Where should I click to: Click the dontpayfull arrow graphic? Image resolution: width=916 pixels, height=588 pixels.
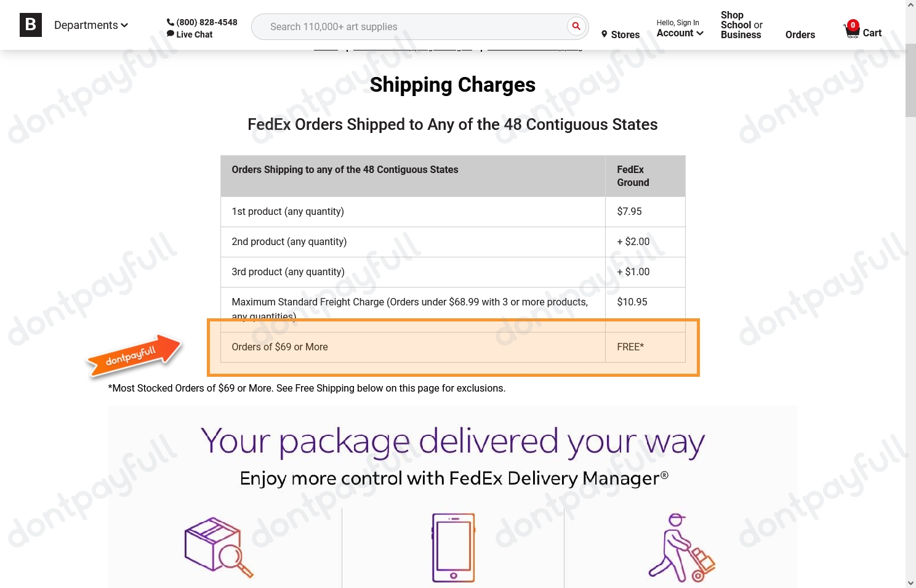[x=135, y=354]
